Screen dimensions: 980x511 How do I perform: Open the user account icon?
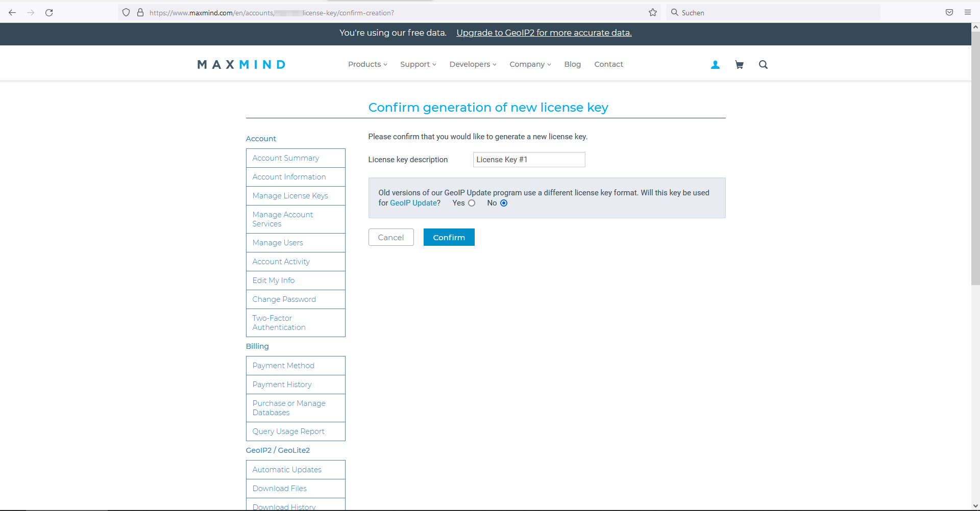[x=716, y=65]
